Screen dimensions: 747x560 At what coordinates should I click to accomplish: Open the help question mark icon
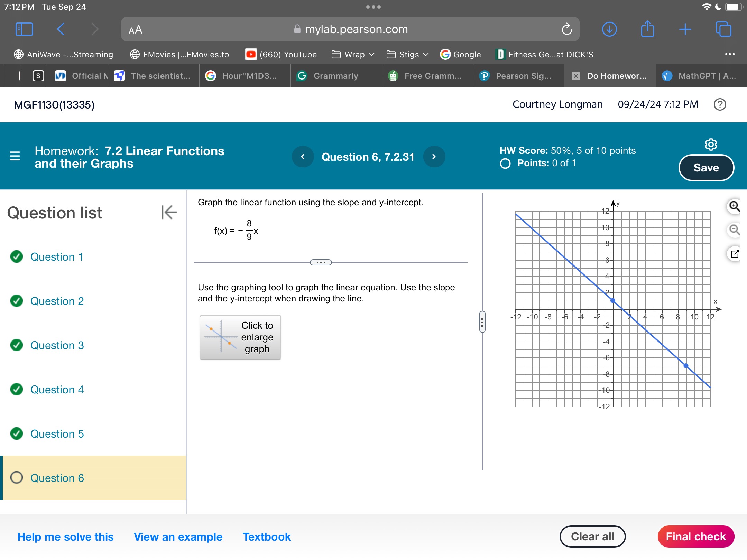[720, 104]
